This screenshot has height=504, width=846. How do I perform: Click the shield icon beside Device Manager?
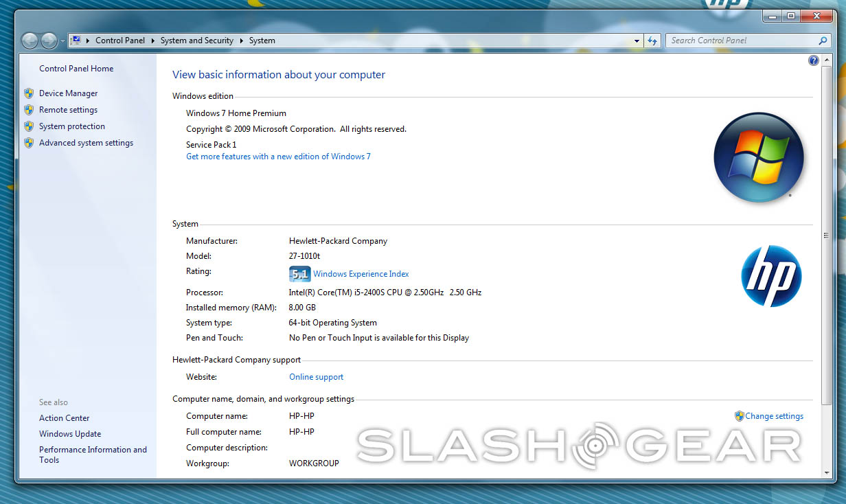pyautogui.click(x=29, y=93)
